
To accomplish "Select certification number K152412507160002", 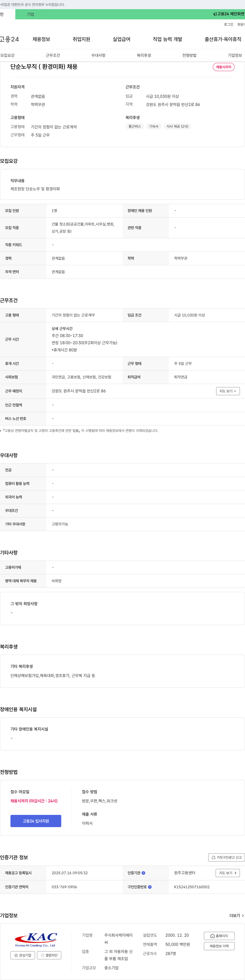I will [192, 887].
